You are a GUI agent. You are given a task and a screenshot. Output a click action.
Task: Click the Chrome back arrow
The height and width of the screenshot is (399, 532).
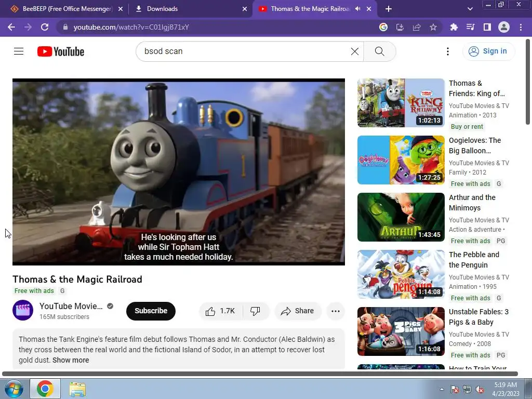click(x=11, y=27)
